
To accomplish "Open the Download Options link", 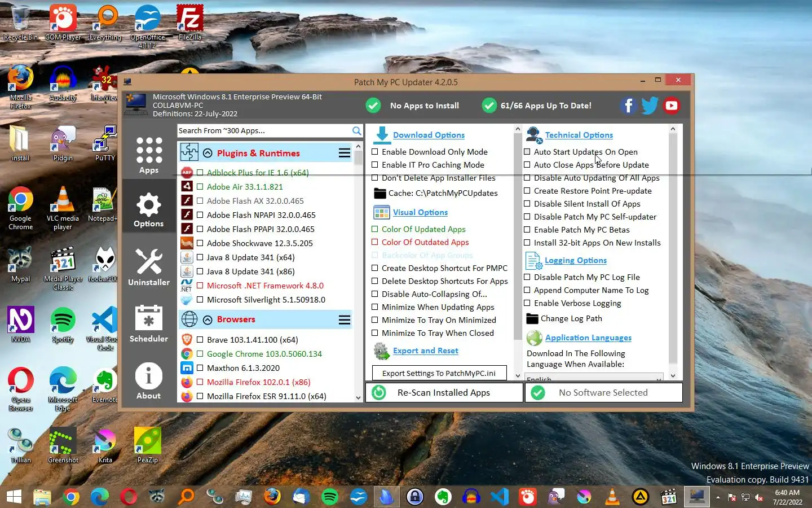I will 429,135.
